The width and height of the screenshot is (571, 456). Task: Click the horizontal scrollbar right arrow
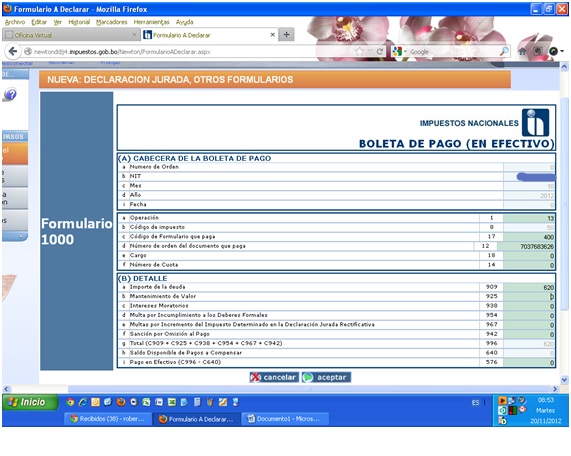point(555,389)
